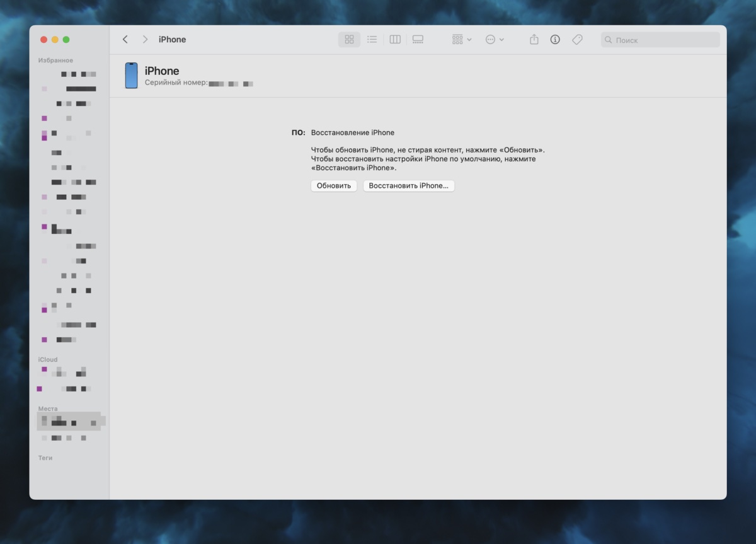Click the Восстановление iPhone text
This screenshot has width=756, height=544.
[x=353, y=133]
